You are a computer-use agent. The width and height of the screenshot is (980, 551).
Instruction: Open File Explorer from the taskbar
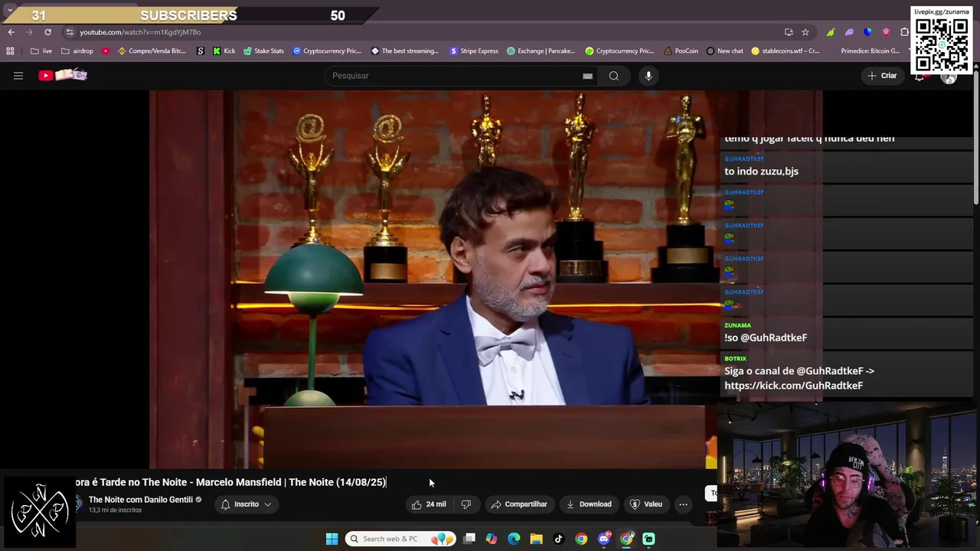pyautogui.click(x=536, y=539)
